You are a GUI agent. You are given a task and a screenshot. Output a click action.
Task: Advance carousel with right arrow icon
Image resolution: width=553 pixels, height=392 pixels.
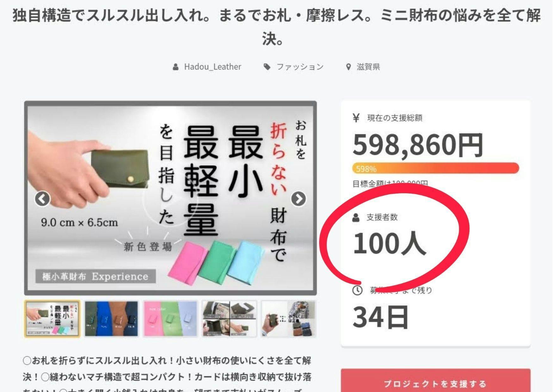tap(298, 199)
